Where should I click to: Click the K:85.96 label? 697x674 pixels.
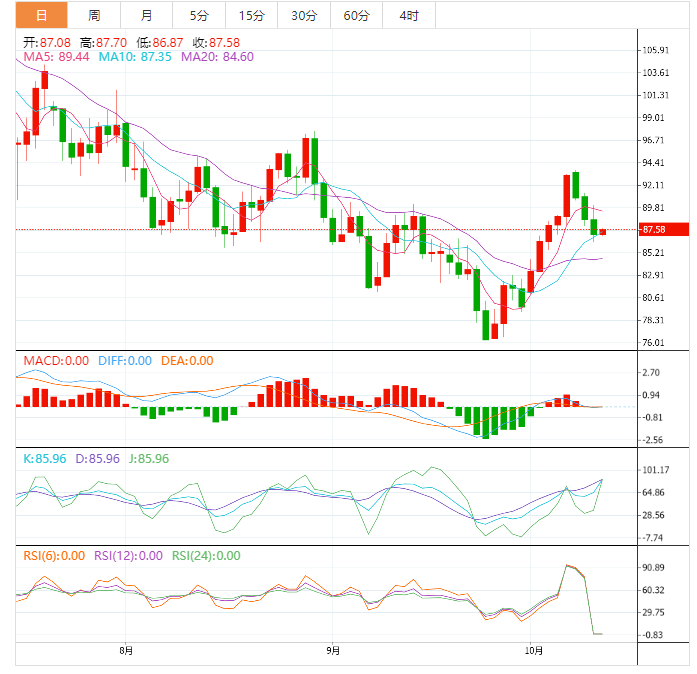click(44, 458)
